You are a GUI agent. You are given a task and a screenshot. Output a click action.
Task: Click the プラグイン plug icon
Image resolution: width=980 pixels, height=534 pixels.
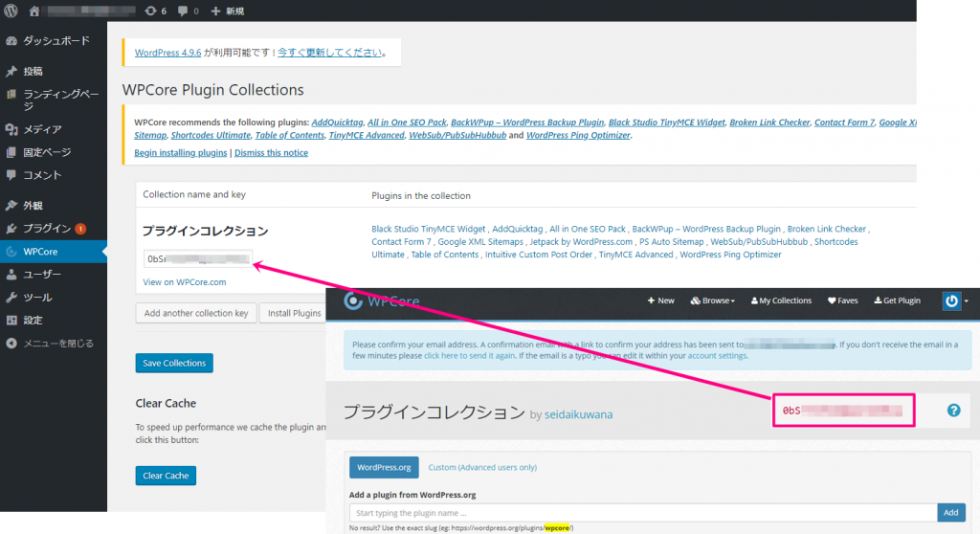[11, 228]
